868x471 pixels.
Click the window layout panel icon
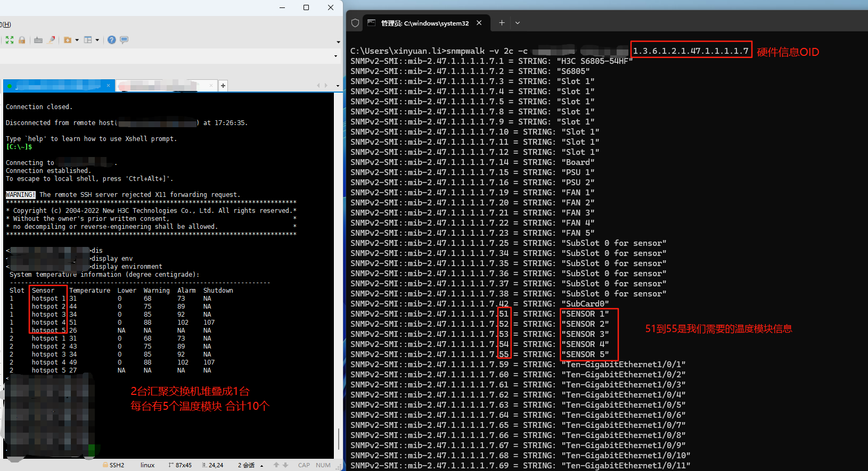point(88,40)
